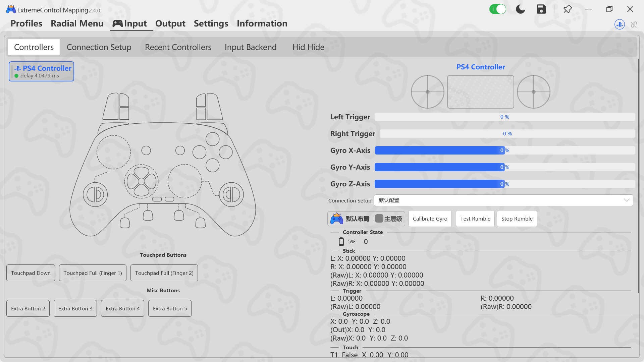Enable the 主层级 checkbox
644x362 pixels.
click(379, 218)
